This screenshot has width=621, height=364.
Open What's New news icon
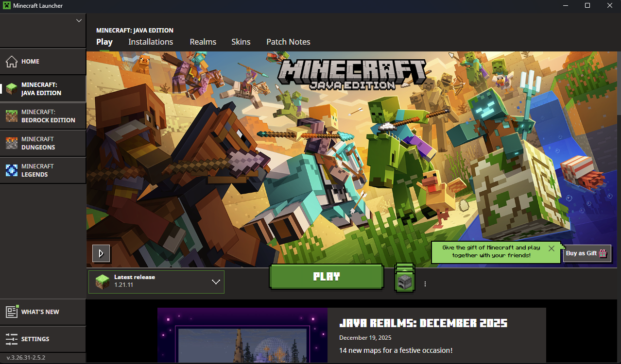[x=12, y=312]
